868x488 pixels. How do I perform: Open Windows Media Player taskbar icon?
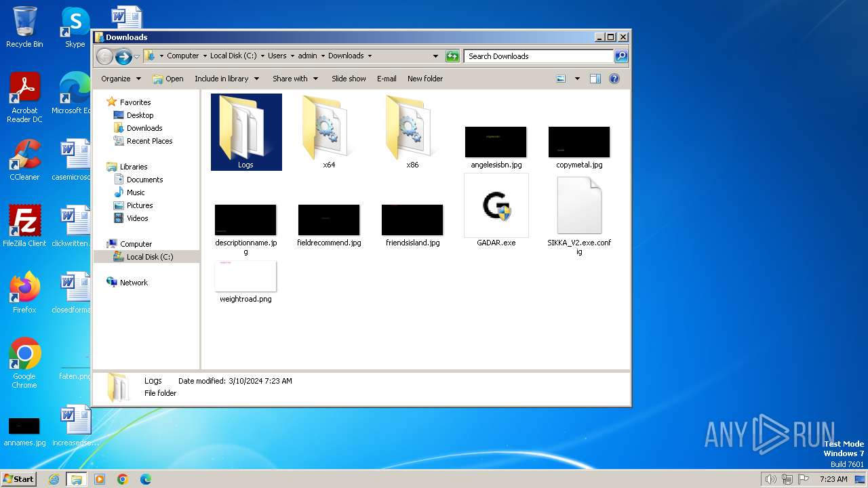pyautogui.click(x=100, y=479)
